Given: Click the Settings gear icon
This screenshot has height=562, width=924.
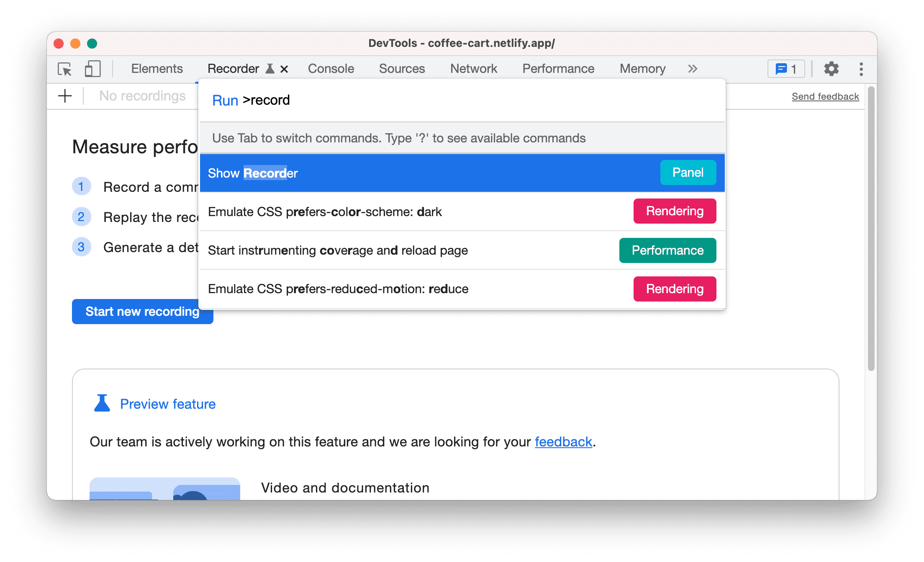Looking at the screenshot, I should pos(830,69).
